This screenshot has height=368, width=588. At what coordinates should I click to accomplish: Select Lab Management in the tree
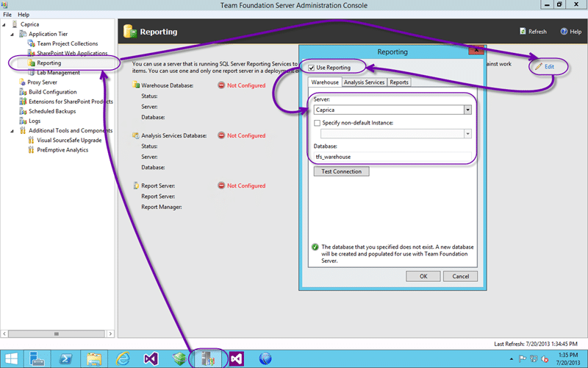pyautogui.click(x=58, y=72)
